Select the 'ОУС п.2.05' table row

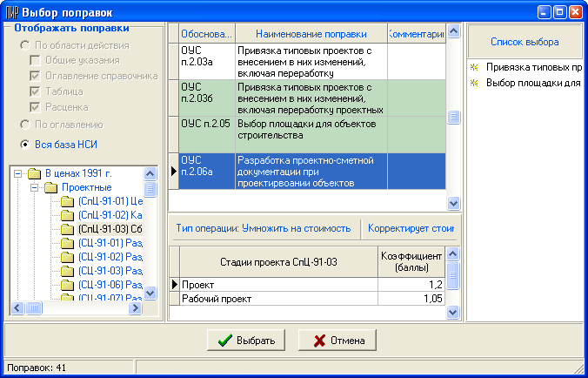click(x=309, y=129)
